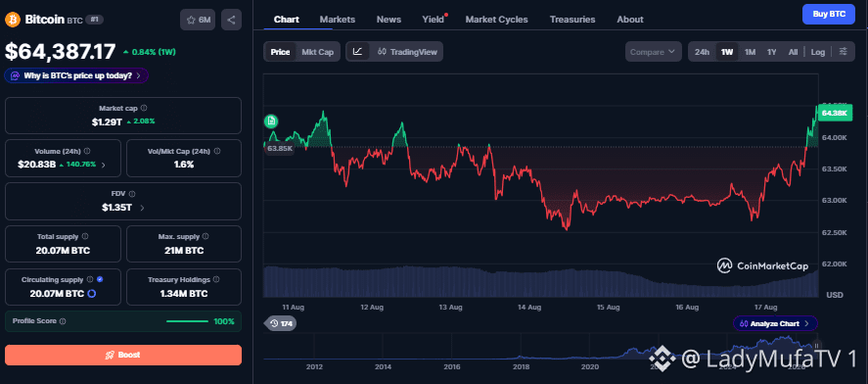The height and width of the screenshot is (384, 868).
Task: Add Bitcoin to watchlist with star button
Action: 198,20
